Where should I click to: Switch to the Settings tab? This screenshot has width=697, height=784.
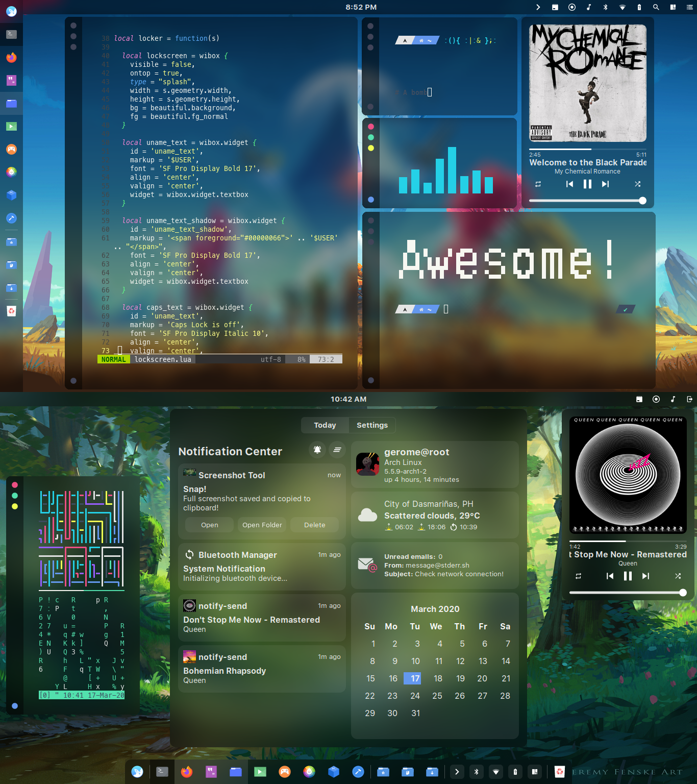coord(372,425)
